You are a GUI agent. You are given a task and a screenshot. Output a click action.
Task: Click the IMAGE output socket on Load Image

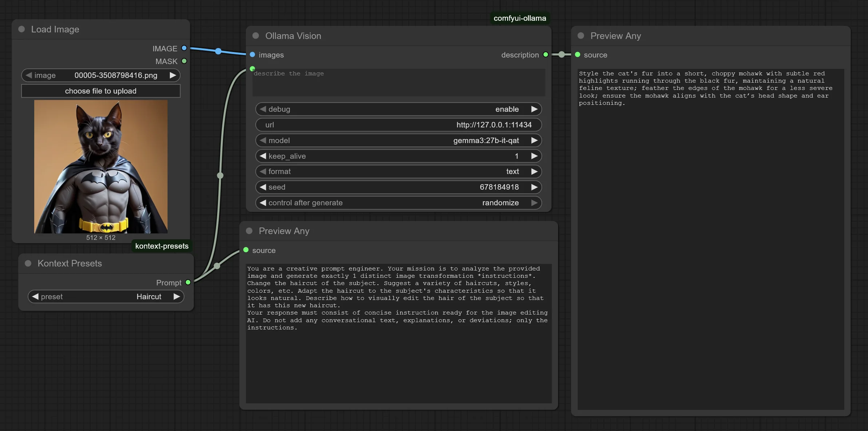[x=184, y=48]
